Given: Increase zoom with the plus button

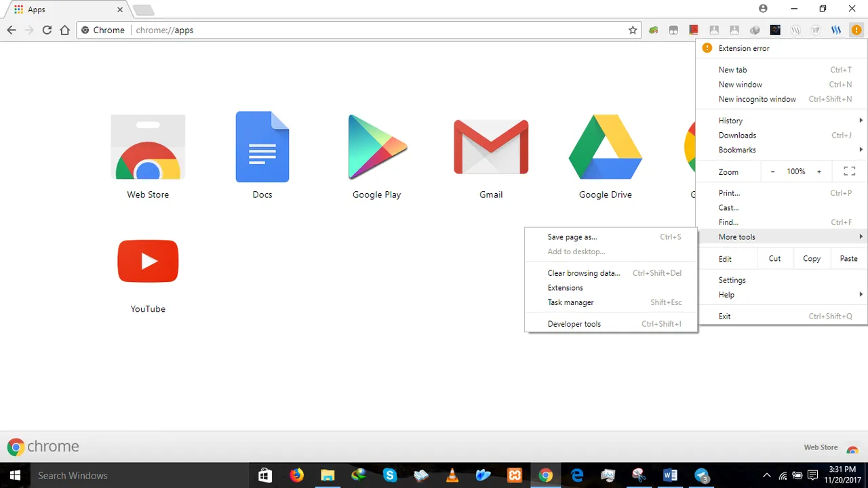Looking at the screenshot, I should pos(818,172).
